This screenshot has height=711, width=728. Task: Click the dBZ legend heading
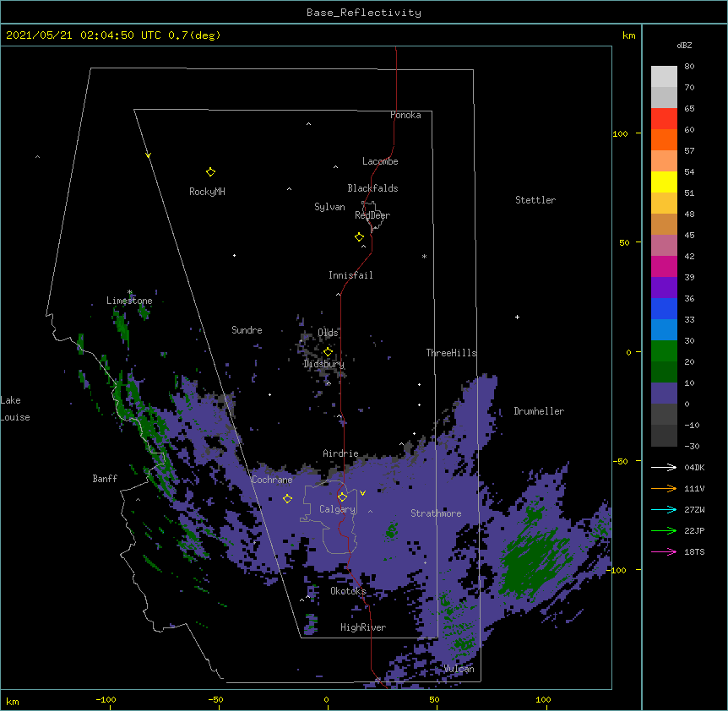684,45
